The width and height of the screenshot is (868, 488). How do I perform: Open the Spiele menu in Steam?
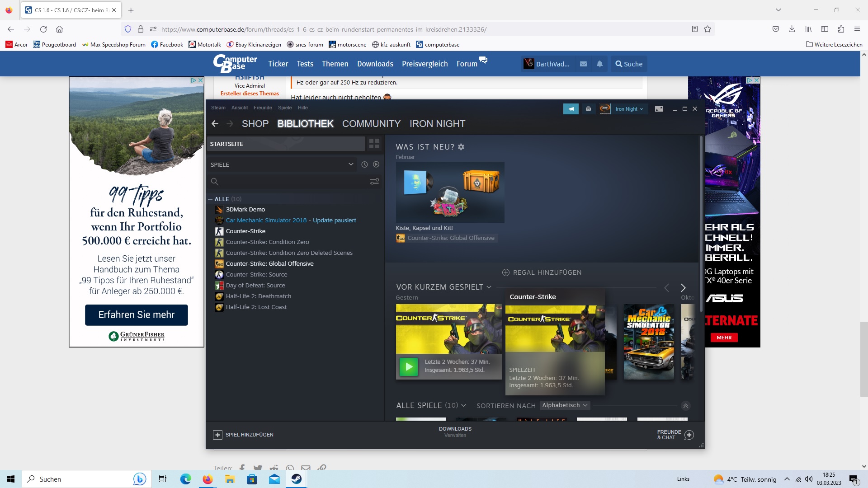[284, 108]
